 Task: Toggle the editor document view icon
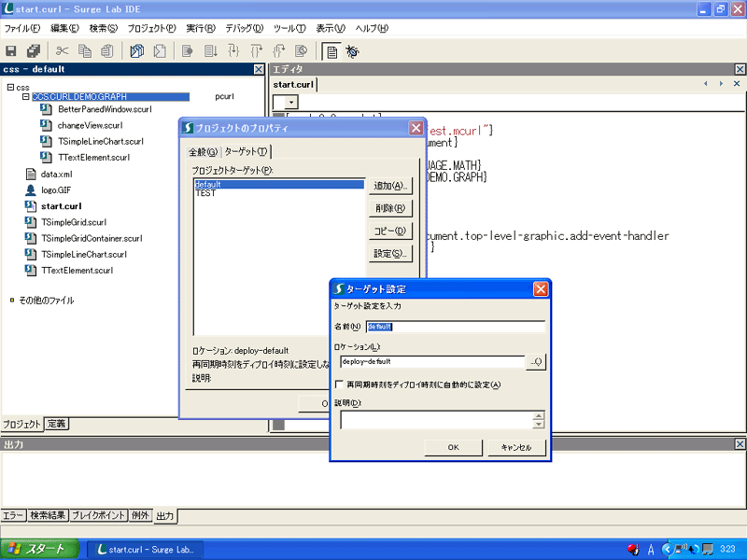(331, 51)
